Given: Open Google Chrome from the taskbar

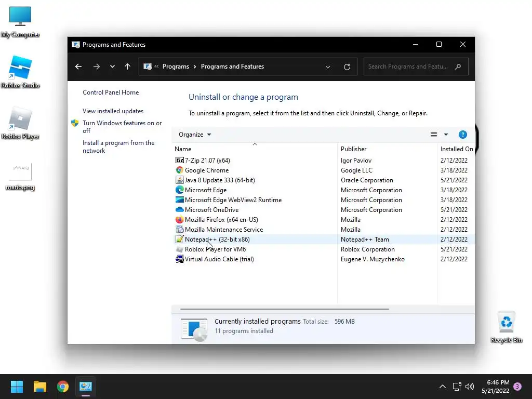Looking at the screenshot, I should click(63, 387).
